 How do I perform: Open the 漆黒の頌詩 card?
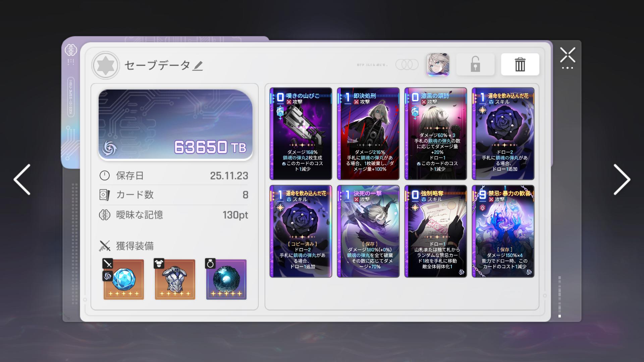click(436, 134)
